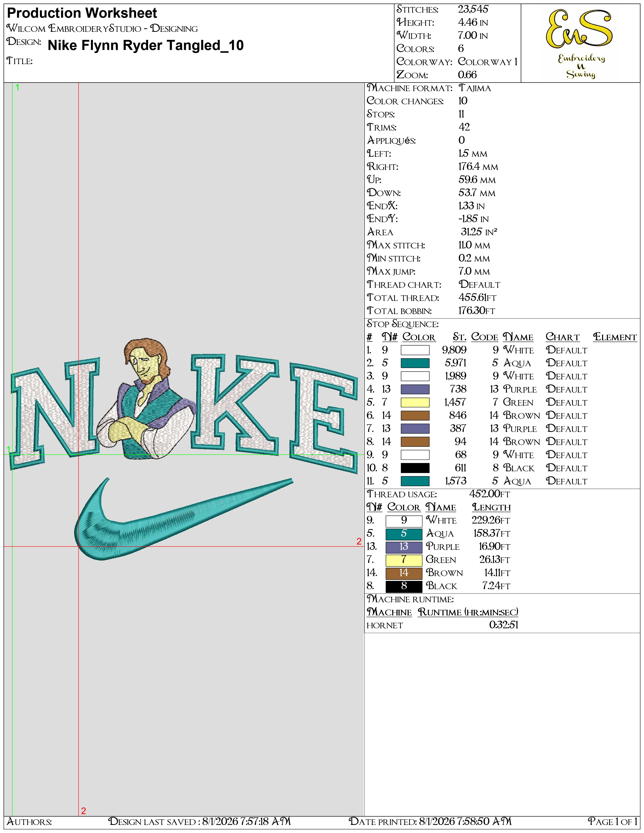The width and height of the screenshot is (644, 833).
Task: Click the Color column header in Stop Sequence
Action: pyautogui.click(x=418, y=337)
